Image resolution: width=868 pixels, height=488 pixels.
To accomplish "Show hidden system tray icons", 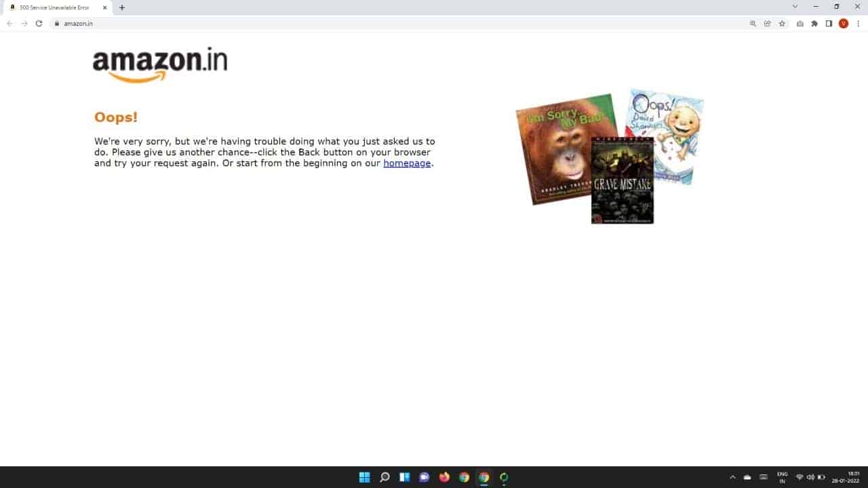I will (732, 477).
